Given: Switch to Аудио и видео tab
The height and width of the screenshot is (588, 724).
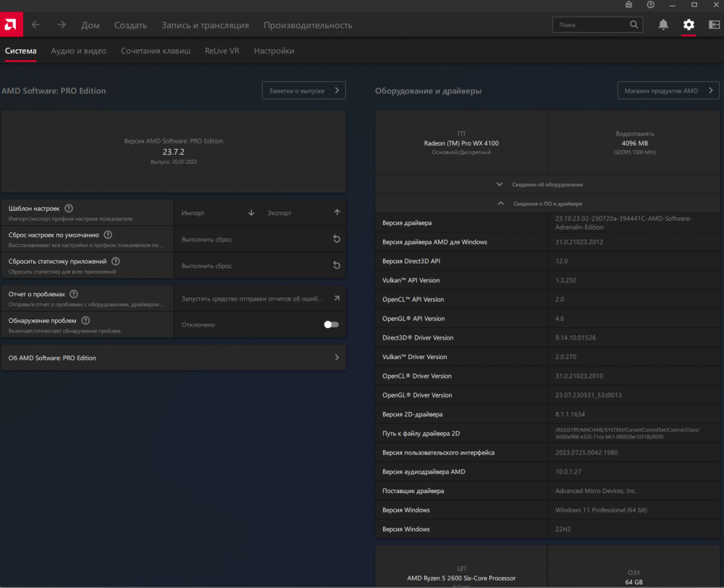Looking at the screenshot, I should (78, 51).
